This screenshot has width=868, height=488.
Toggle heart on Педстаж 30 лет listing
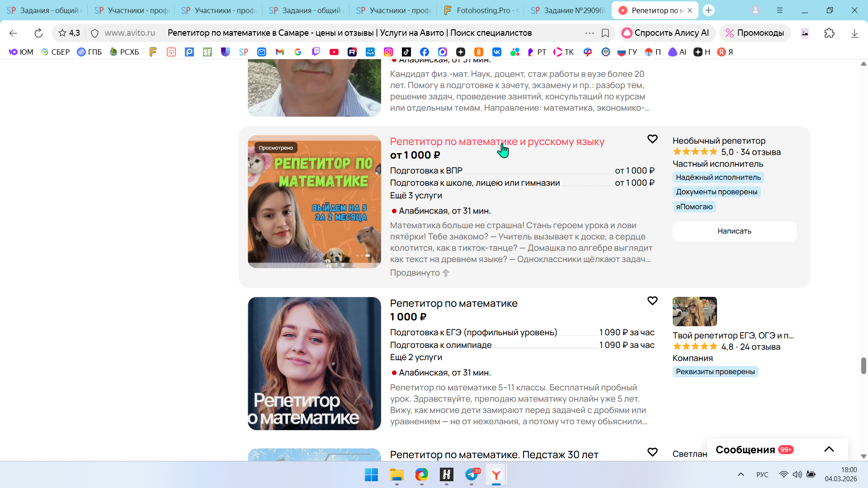coord(652,452)
